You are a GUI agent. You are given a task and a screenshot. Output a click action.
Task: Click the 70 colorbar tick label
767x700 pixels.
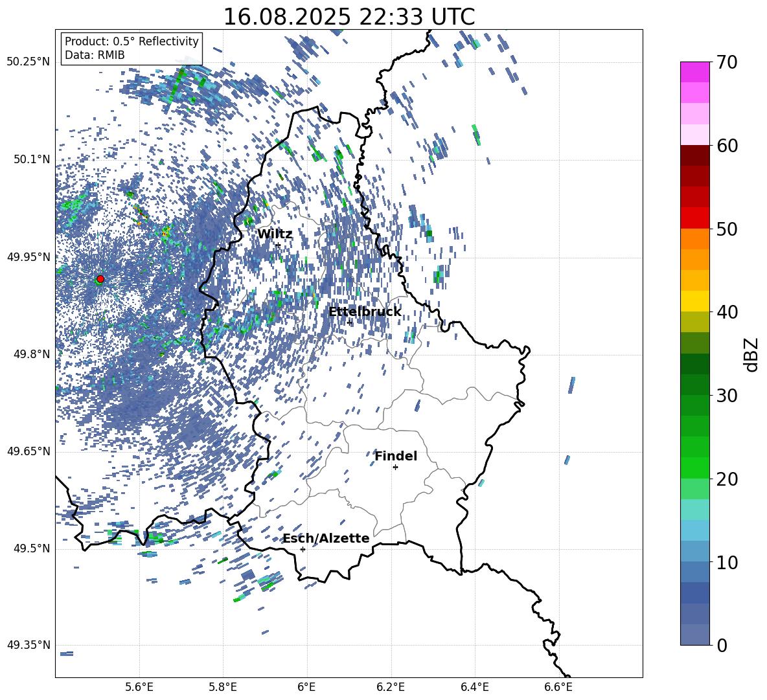pyautogui.click(x=727, y=62)
